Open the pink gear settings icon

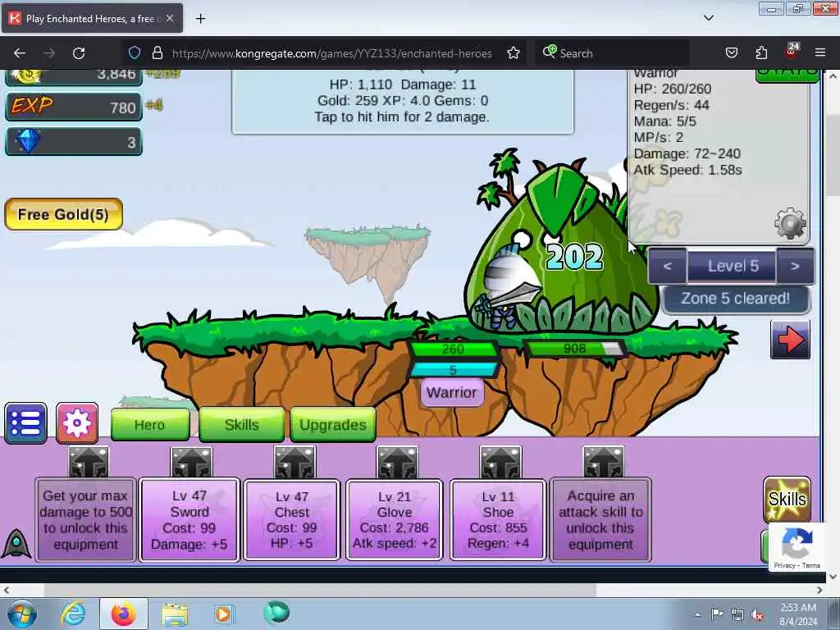(x=77, y=423)
